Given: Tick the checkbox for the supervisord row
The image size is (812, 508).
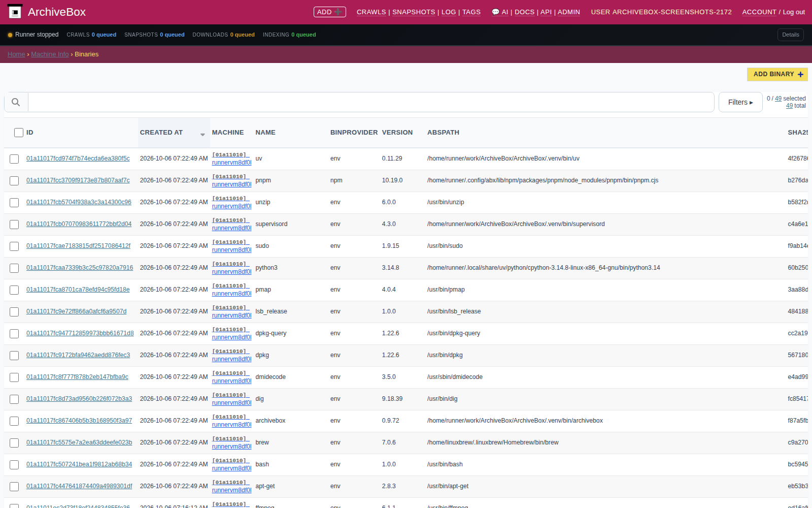Looking at the screenshot, I should coord(14,225).
